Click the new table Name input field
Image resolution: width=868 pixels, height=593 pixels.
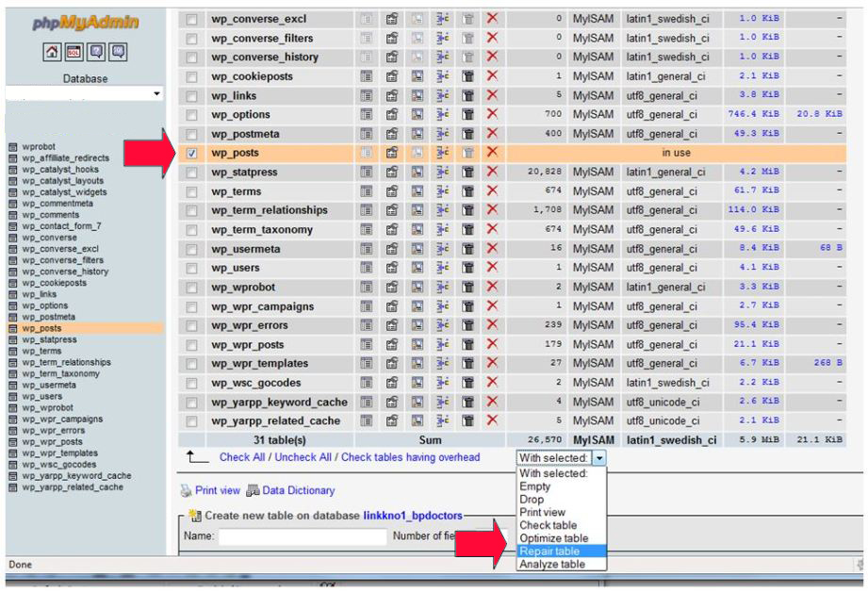(x=302, y=536)
